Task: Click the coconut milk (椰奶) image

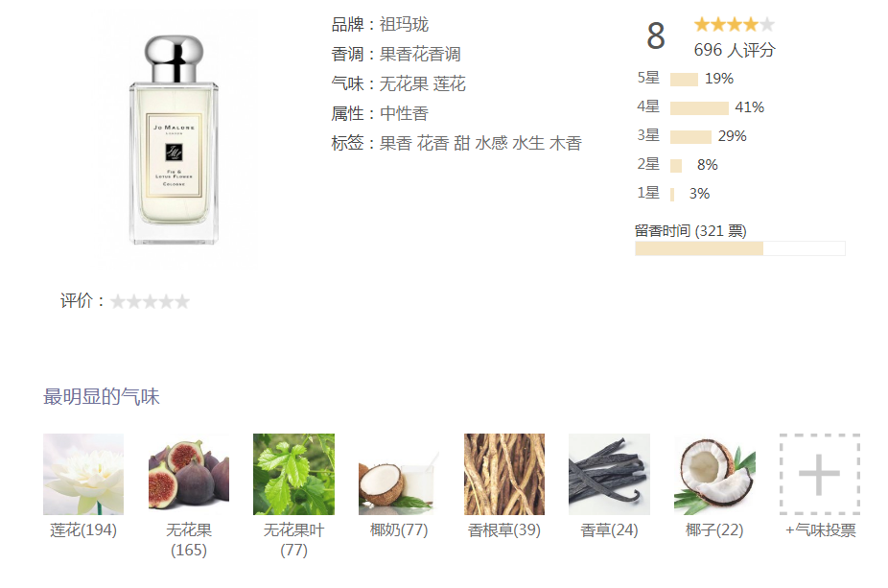Action: coord(399,474)
